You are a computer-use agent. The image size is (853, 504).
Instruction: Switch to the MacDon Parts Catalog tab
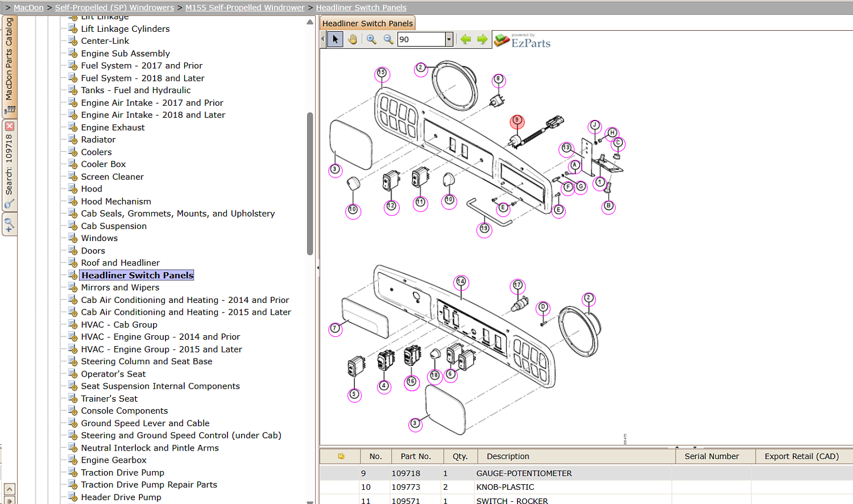point(9,66)
